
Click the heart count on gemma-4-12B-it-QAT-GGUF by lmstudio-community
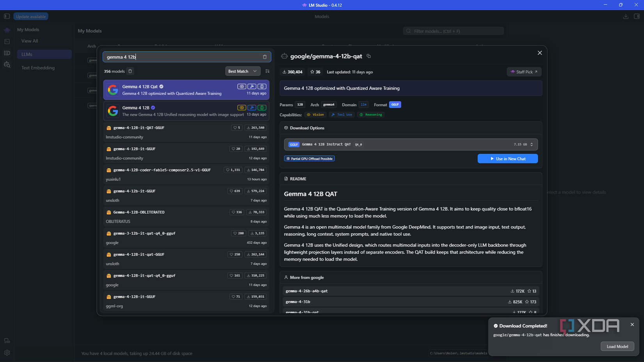click(237, 128)
